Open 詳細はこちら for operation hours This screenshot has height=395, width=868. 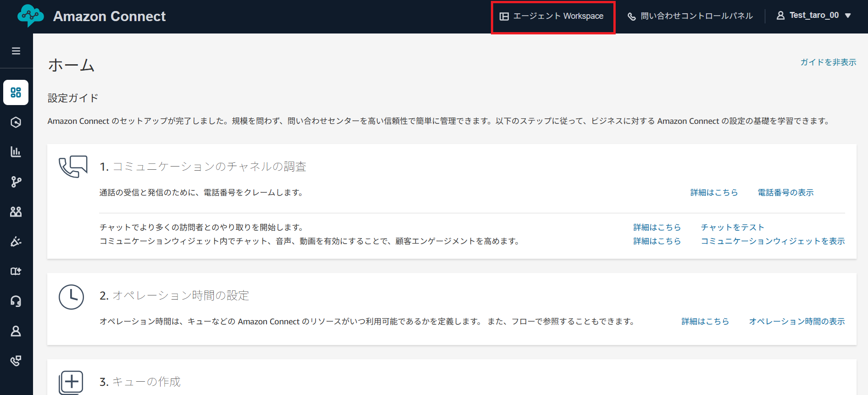coord(705,322)
